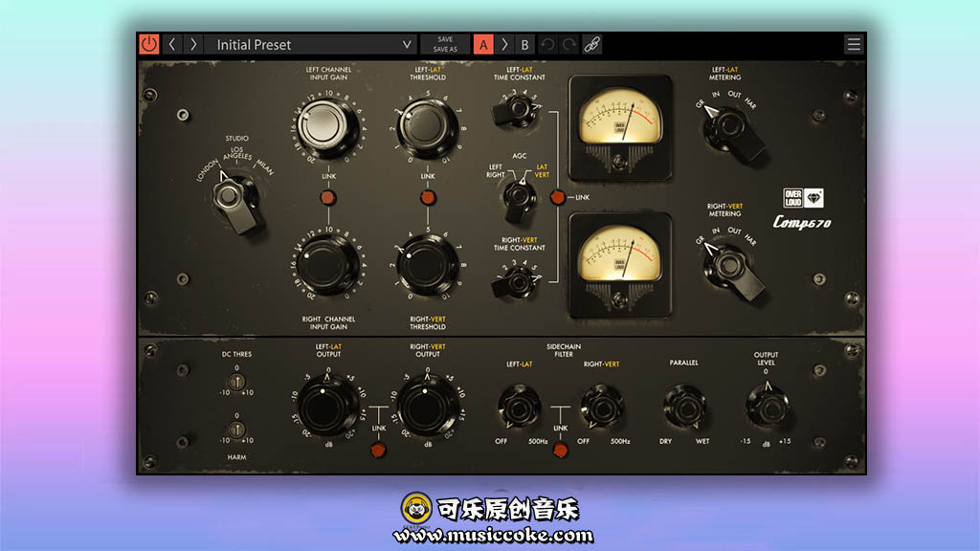Click SAVE preset button
The width and height of the screenshot is (980, 551).
pos(445,39)
